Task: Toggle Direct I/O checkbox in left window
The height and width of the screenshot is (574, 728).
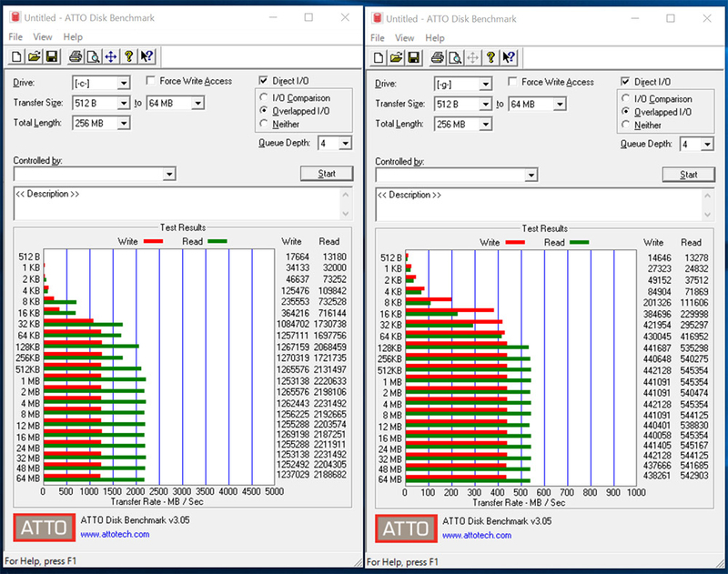Action: pos(263,81)
